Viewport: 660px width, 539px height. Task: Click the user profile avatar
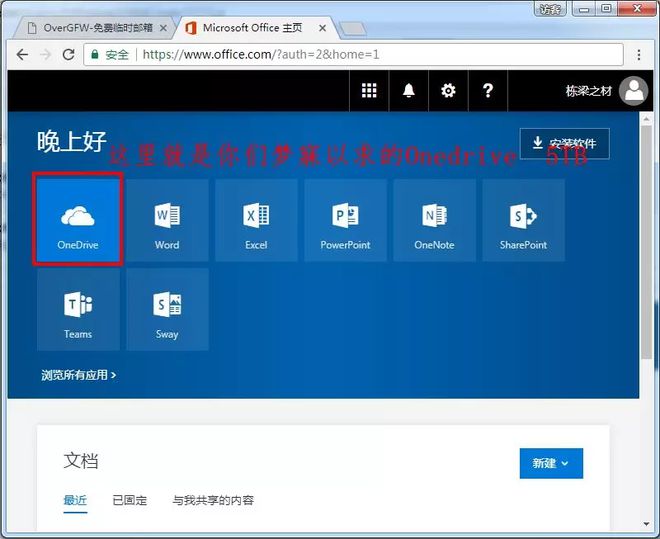point(633,91)
